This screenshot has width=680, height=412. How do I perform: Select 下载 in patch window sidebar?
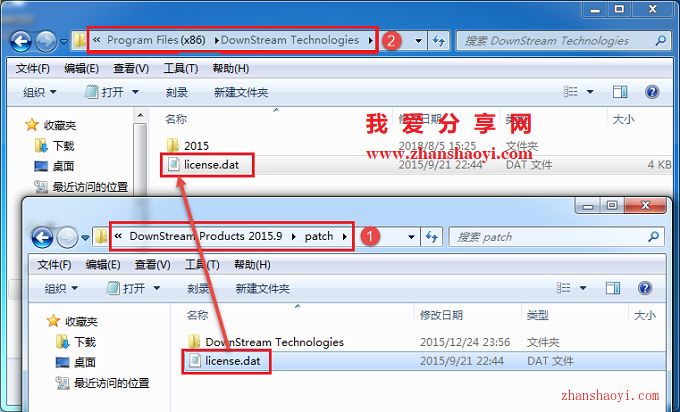click(x=76, y=342)
